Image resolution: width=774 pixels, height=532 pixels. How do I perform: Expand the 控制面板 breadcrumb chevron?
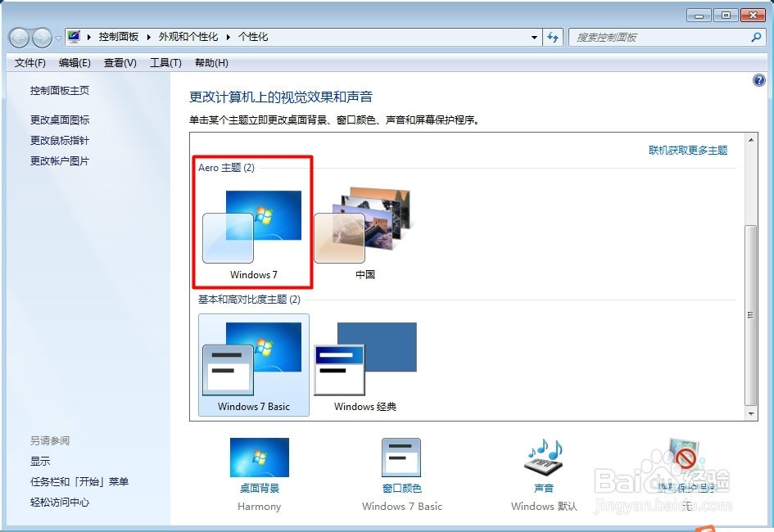pyautogui.click(x=146, y=37)
